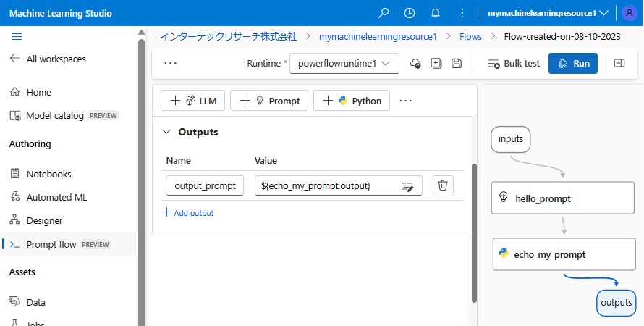
Task: Open toolbar ellipsis next to Runtime
Action: point(170,63)
